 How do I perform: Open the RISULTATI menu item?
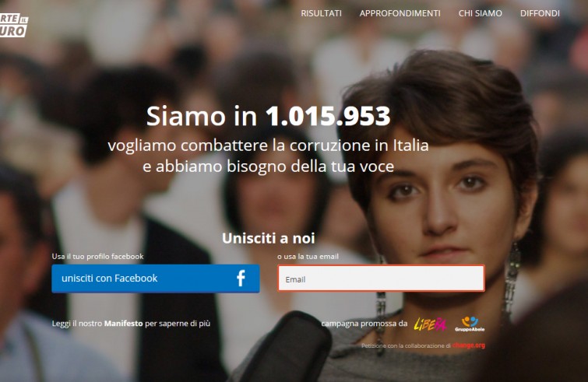[321, 13]
